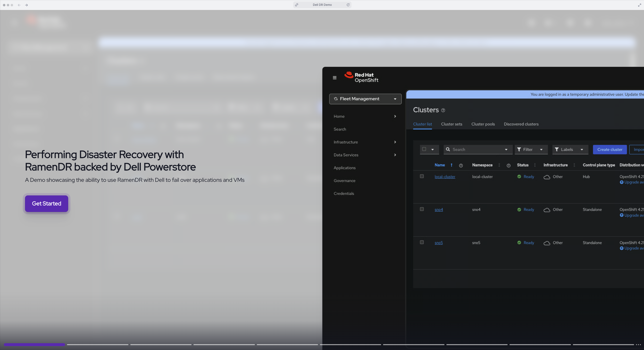The width and height of the screenshot is (644, 350).
Task: Click the Clusters help question icon
Action: point(443,110)
